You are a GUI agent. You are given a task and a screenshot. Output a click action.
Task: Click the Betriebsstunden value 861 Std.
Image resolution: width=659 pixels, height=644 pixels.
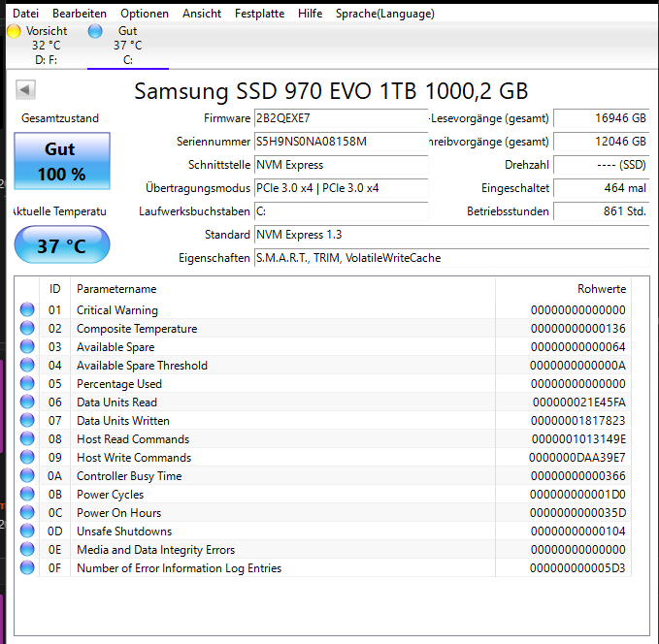602,211
